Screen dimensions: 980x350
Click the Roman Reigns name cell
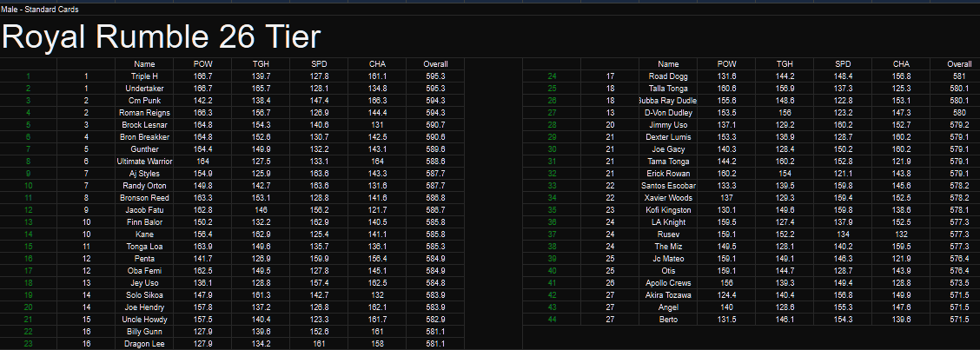(x=144, y=113)
